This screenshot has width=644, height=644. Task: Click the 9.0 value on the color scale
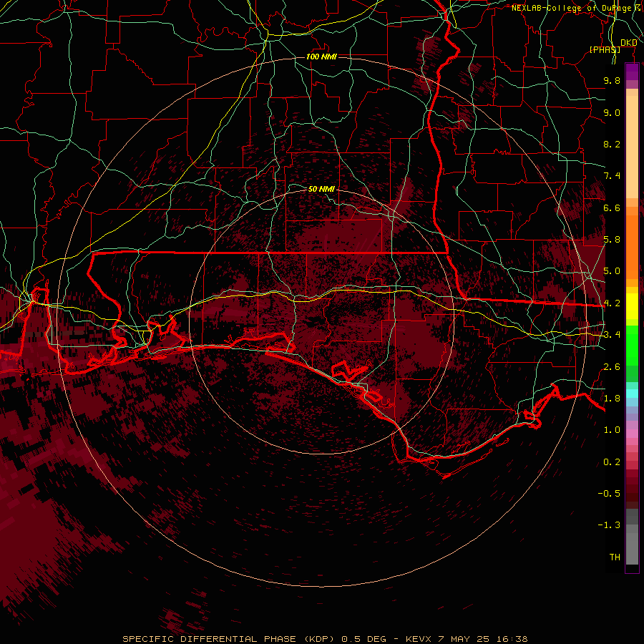point(612,112)
